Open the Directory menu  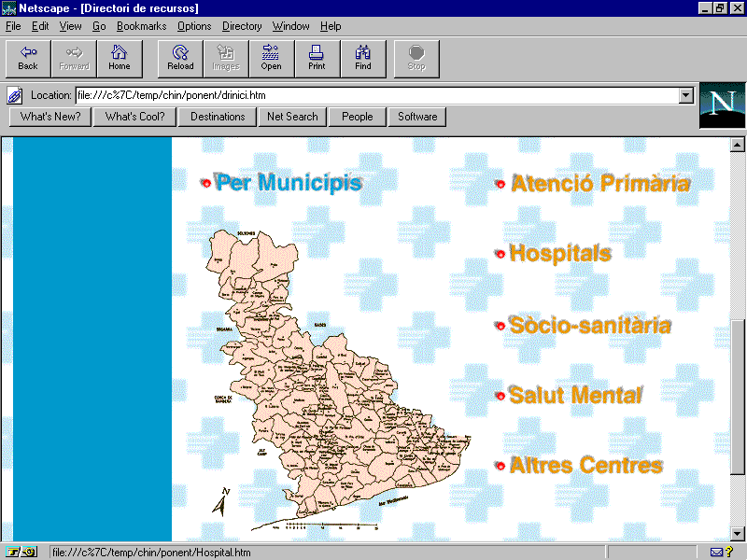point(242,26)
